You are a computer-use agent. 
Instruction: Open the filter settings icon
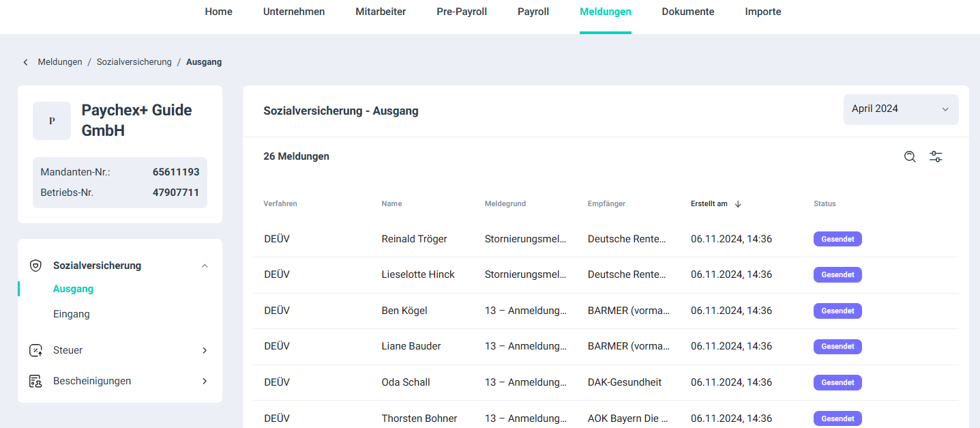(936, 156)
